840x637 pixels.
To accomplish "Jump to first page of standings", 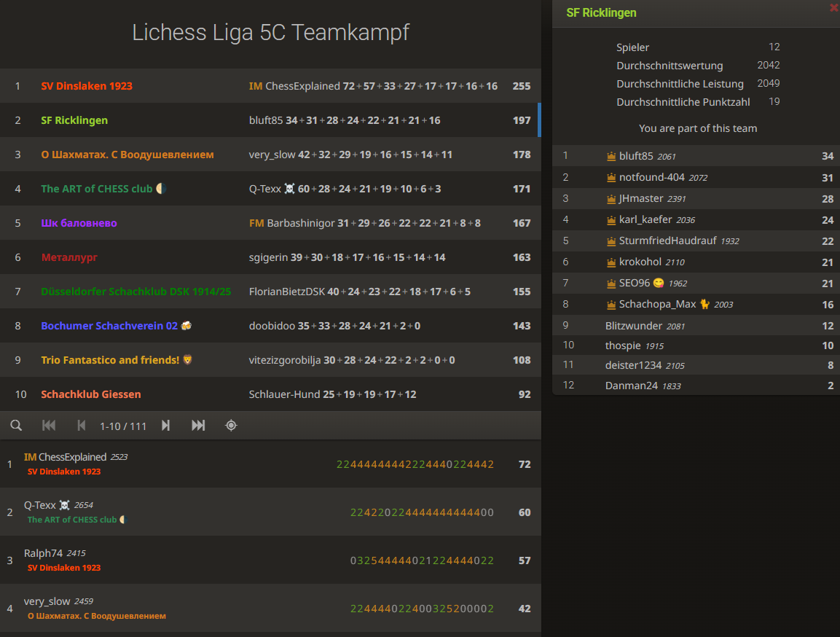I will click(x=49, y=426).
